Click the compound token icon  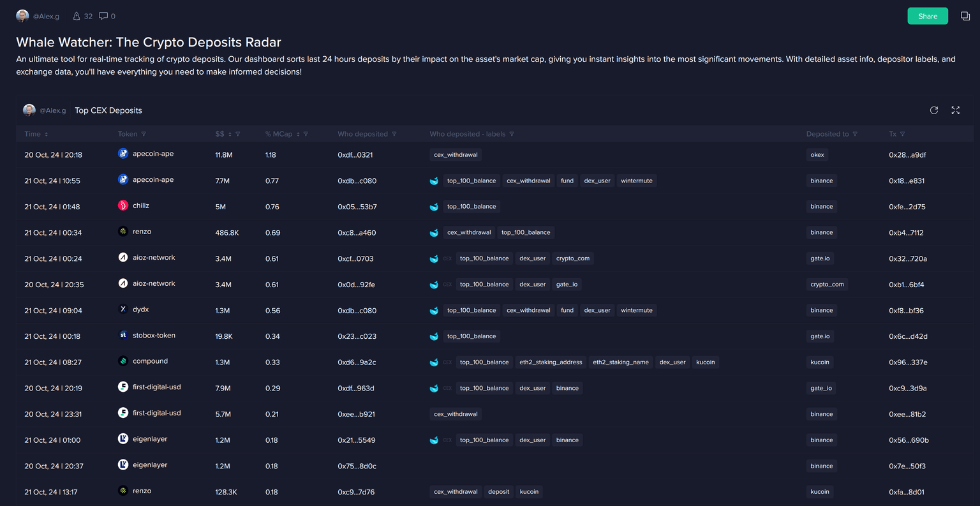[x=123, y=361]
